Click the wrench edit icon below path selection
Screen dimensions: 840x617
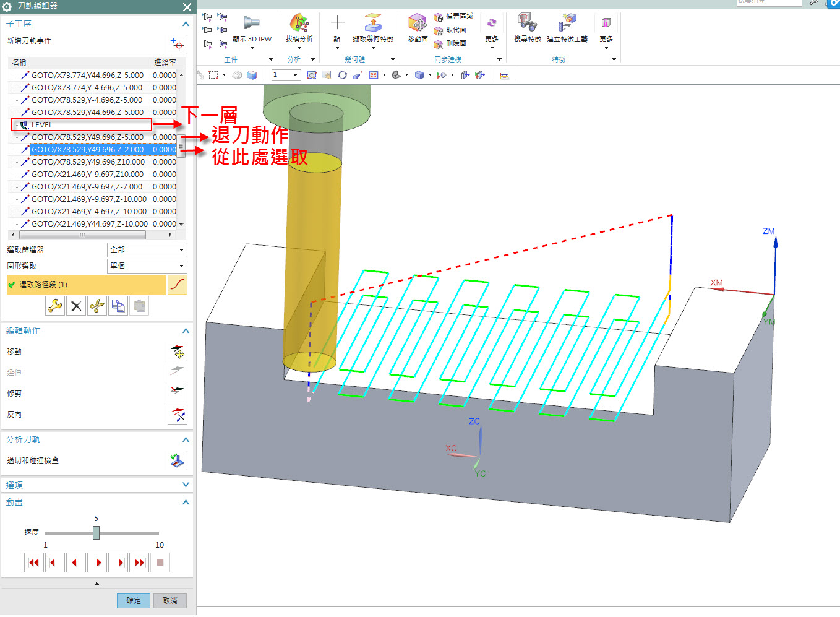[55, 306]
